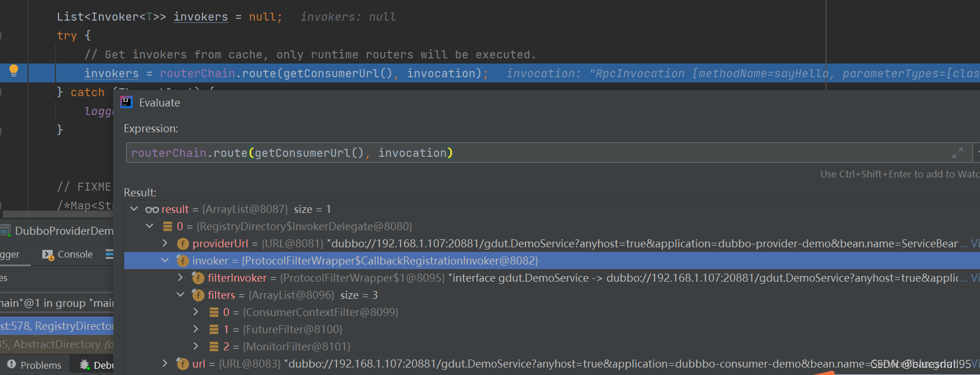The image size is (980, 375).
Task: Select the DubboProviderDemo debug session tab
Action: [x=57, y=231]
